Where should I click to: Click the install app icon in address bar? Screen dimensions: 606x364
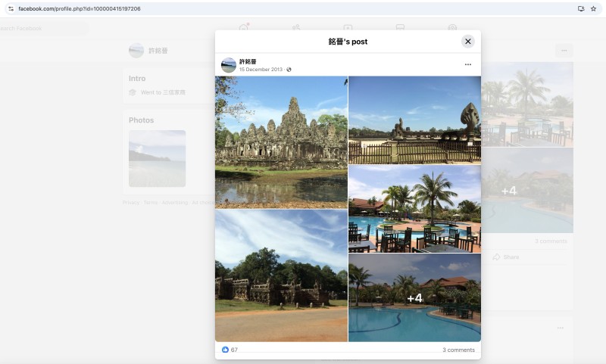point(580,8)
